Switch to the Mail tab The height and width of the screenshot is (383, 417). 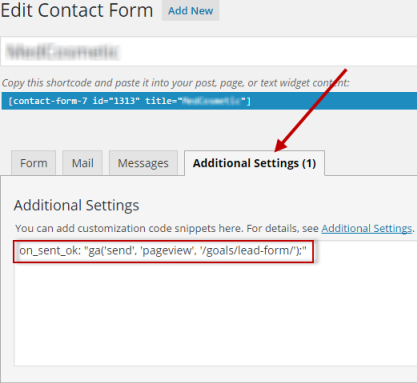82,163
